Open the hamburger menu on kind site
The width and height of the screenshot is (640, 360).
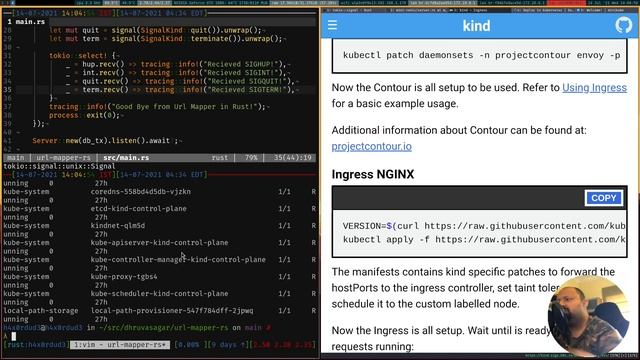[x=332, y=25]
